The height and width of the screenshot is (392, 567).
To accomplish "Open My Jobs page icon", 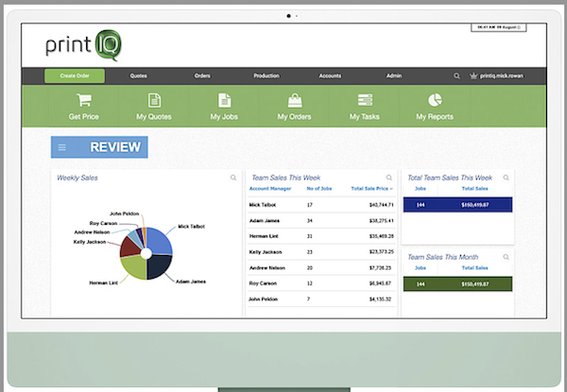I will pyautogui.click(x=224, y=100).
